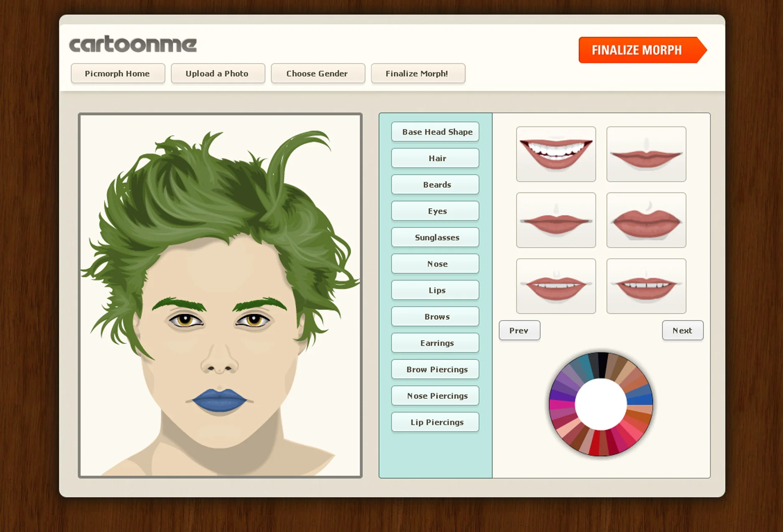
Task: Pick the full plump lips thumbnail
Action: tap(646, 220)
